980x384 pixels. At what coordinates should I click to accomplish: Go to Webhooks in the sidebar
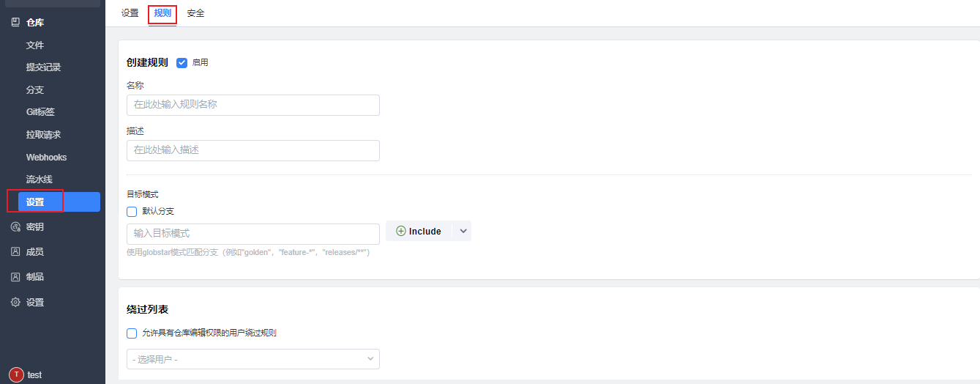pyautogui.click(x=46, y=158)
